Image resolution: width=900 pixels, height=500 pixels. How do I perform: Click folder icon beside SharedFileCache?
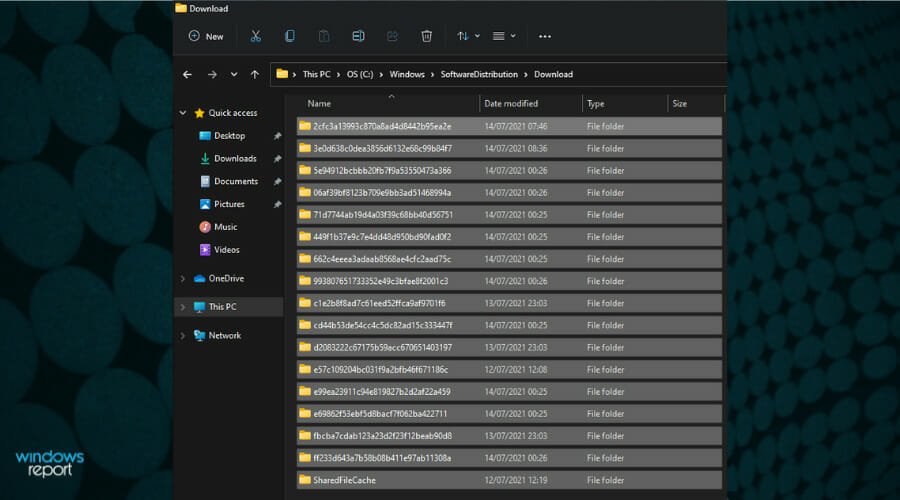click(305, 480)
